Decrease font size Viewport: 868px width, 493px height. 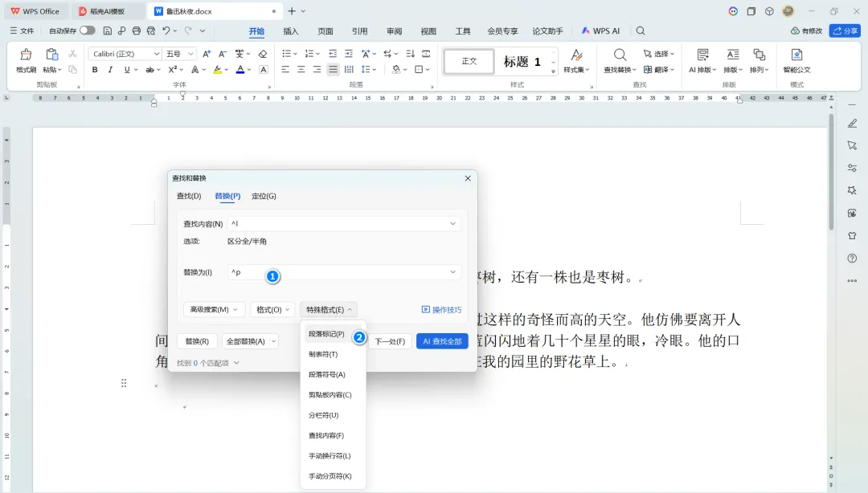[223, 54]
